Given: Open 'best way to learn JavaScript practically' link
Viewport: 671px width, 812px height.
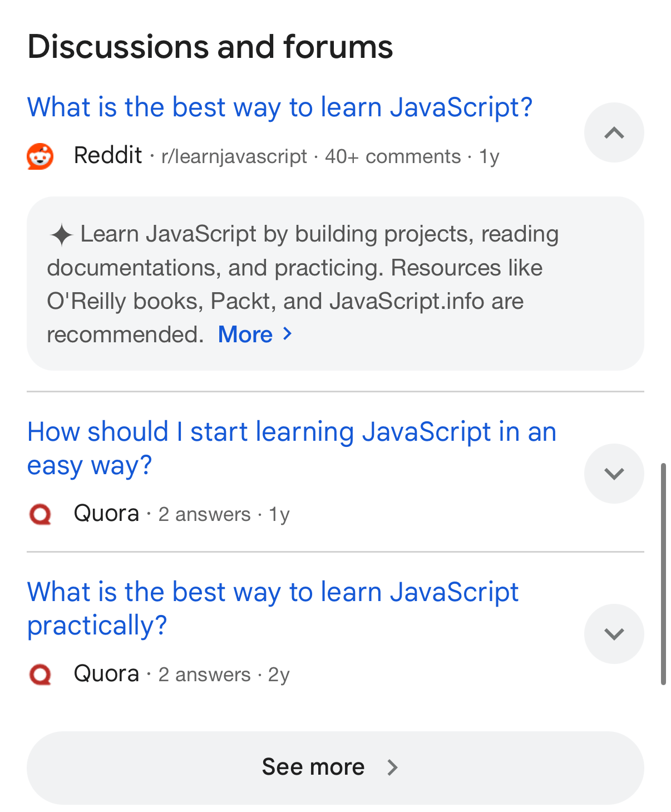Looking at the screenshot, I should pyautogui.click(x=273, y=592).
